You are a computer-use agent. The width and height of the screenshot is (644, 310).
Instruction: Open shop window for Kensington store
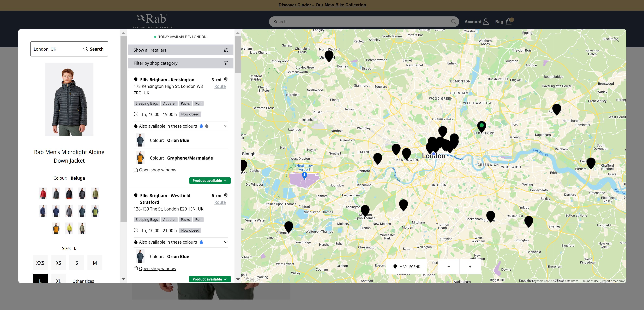(158, 170)
